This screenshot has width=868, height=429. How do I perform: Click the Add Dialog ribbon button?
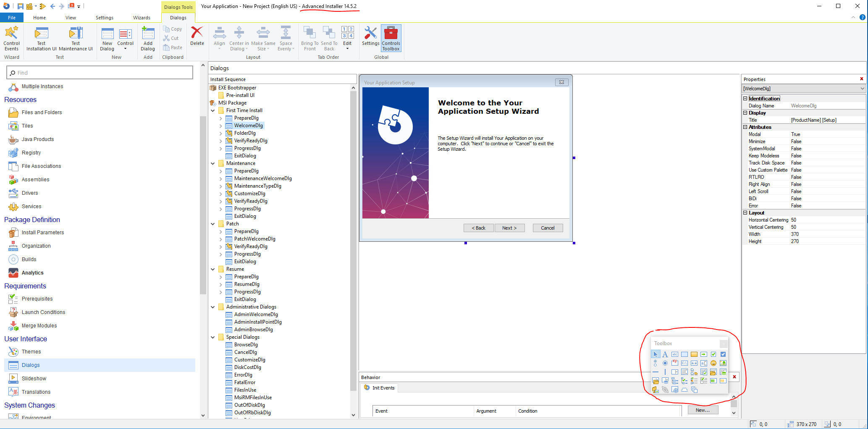[x=148, y=38]
